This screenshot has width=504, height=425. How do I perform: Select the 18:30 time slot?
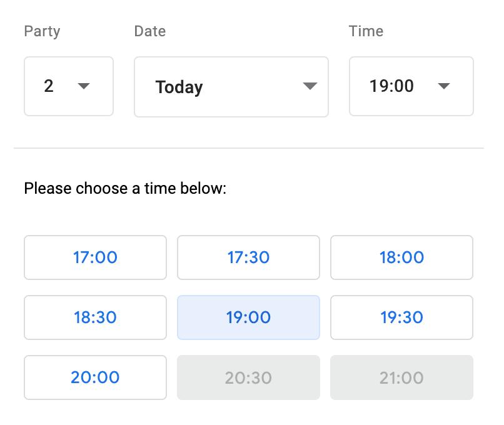click(x=95, y=317)
